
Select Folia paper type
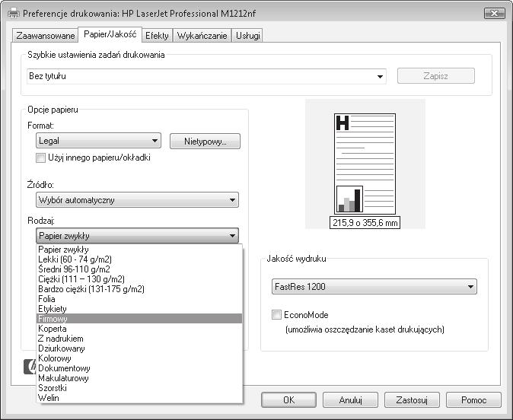[x=139, y=299]
